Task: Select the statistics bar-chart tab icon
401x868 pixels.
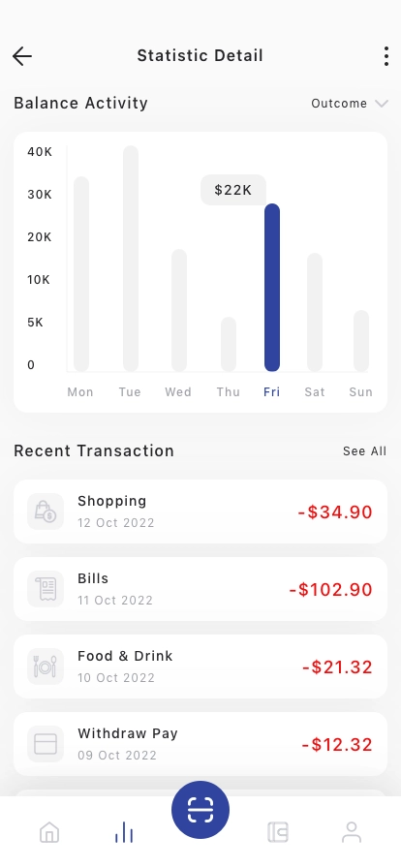Action: [124, 832]
